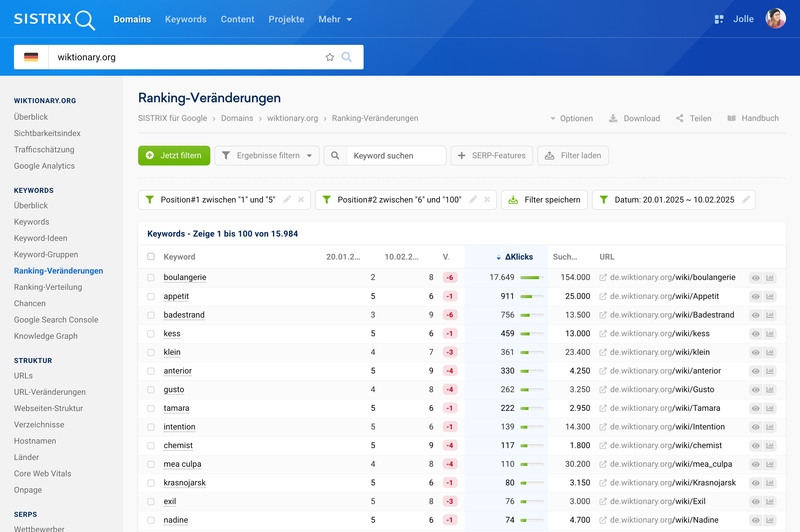This screenshot has width=800, height=532.
Task: Go to Ranking-Verteilung in sidebar
Action: pyautogui.click(x=48, y=287)
